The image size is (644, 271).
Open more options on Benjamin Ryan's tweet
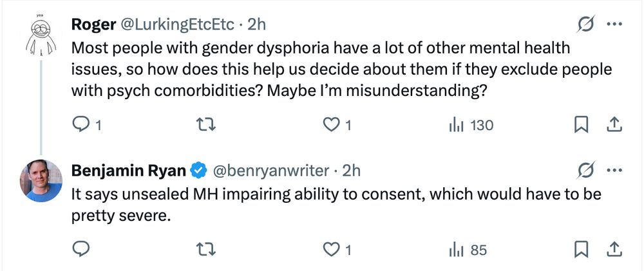(614, 171)
